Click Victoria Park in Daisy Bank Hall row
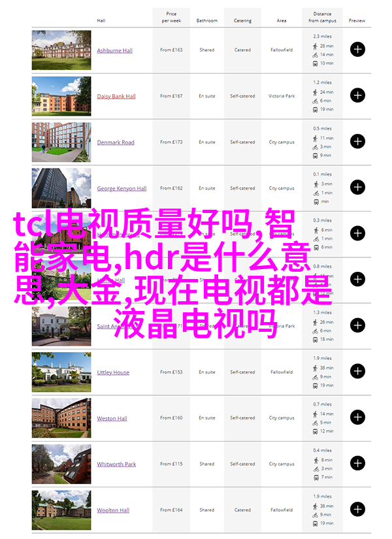The image size is (392, 539). [282, 96]
